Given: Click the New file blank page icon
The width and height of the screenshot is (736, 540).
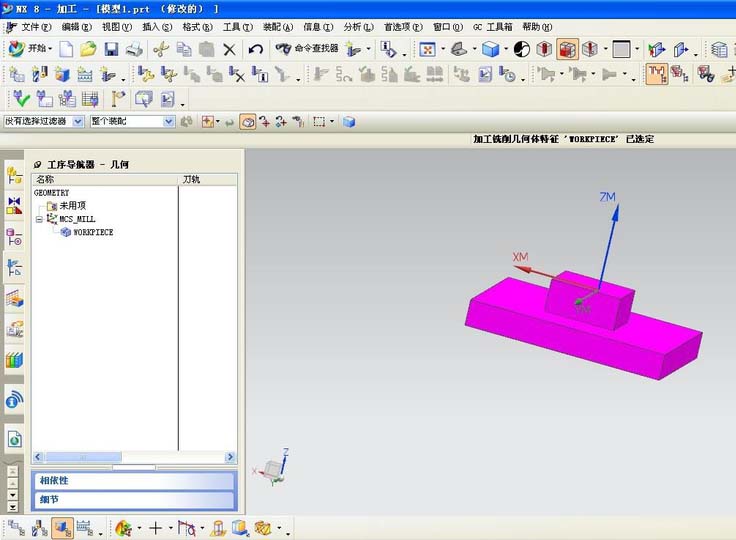Looking at the screenshot, I should [x=66, y=49].
